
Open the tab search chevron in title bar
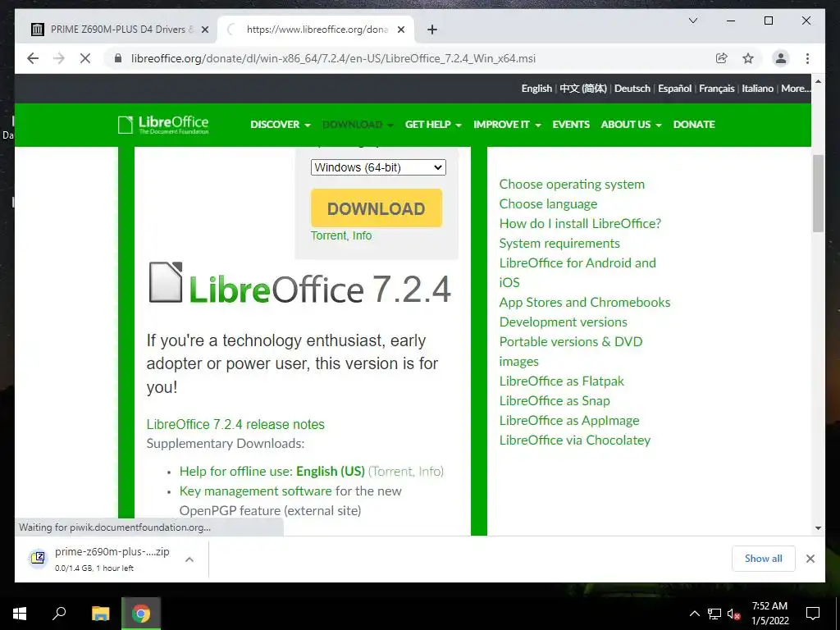pyautogui.click(x=692, y=21)
